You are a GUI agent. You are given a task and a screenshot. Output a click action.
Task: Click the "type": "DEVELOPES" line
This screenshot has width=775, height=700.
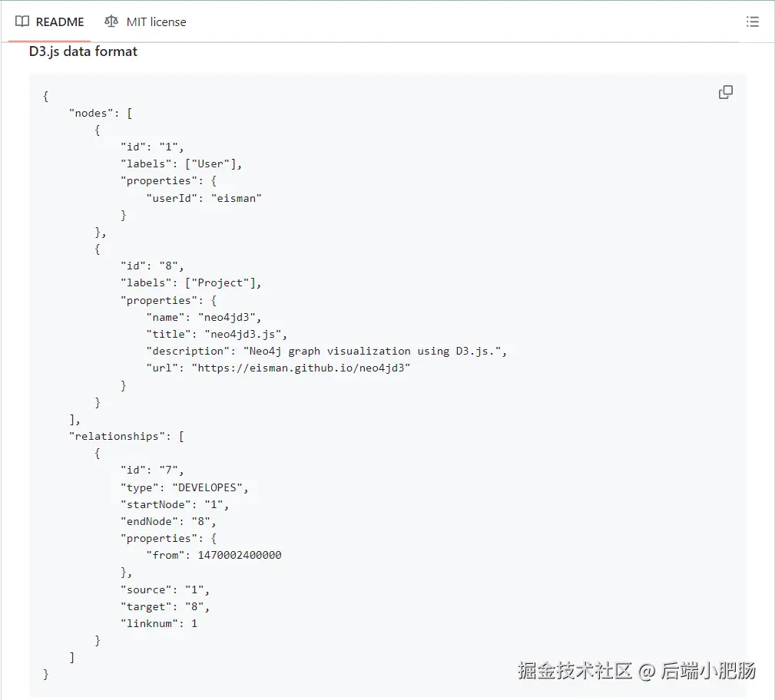coord(184,487)
